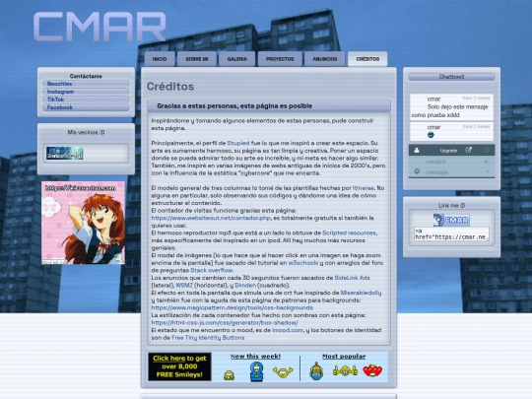The width and height of the screenshot is (532, 399).
Task: Click the anime girl ad image
Action: tap(83, 223)
